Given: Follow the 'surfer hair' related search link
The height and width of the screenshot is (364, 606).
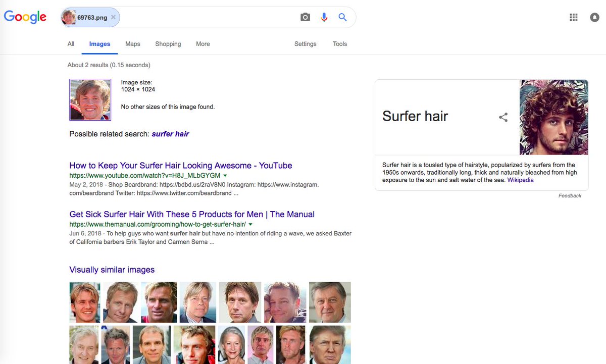Looking at the screenshot, I should 170,134.
